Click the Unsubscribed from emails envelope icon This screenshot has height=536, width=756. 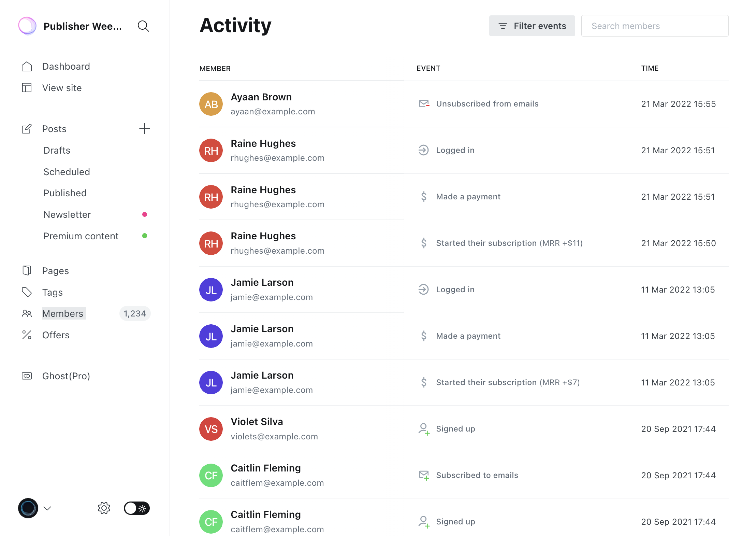point(424,104)
